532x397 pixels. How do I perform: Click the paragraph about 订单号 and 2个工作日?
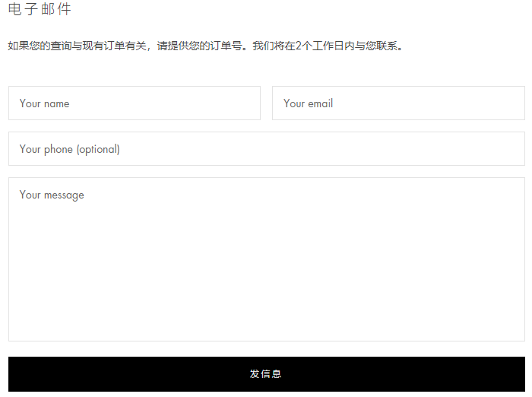206,46
